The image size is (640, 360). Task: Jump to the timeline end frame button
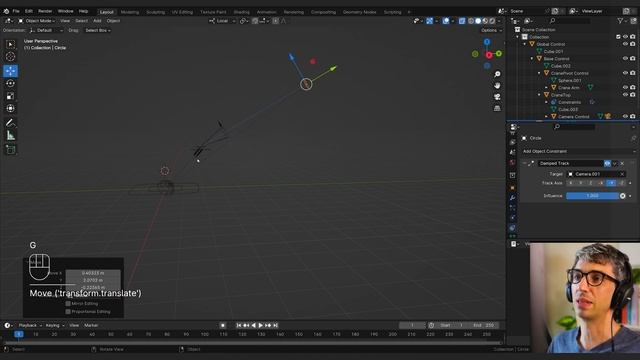(276, 325)
